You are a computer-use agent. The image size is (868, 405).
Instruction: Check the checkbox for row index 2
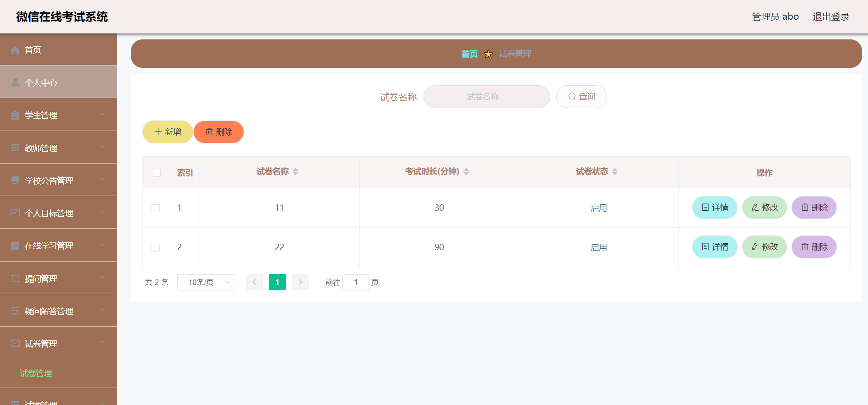click(x=156, y=247)
